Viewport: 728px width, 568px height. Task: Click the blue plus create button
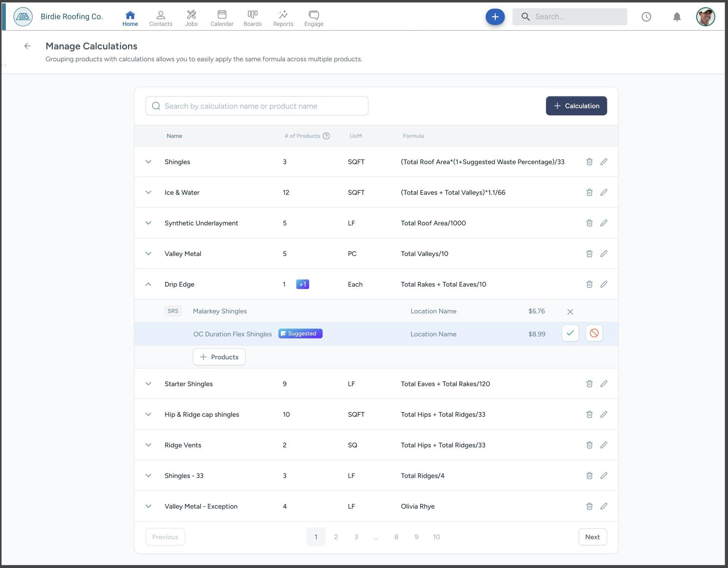[495, 17]
